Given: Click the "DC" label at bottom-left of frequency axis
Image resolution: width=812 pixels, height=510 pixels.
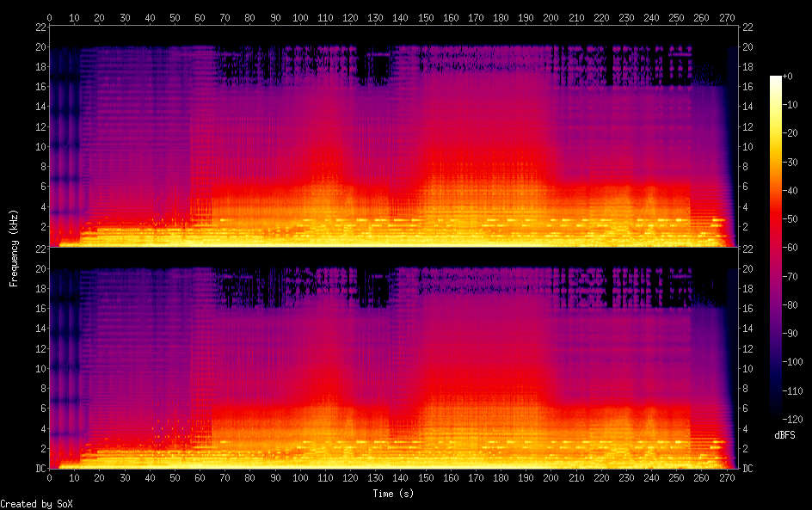Looking at the screenshot, I should click(x=39, y=469).
